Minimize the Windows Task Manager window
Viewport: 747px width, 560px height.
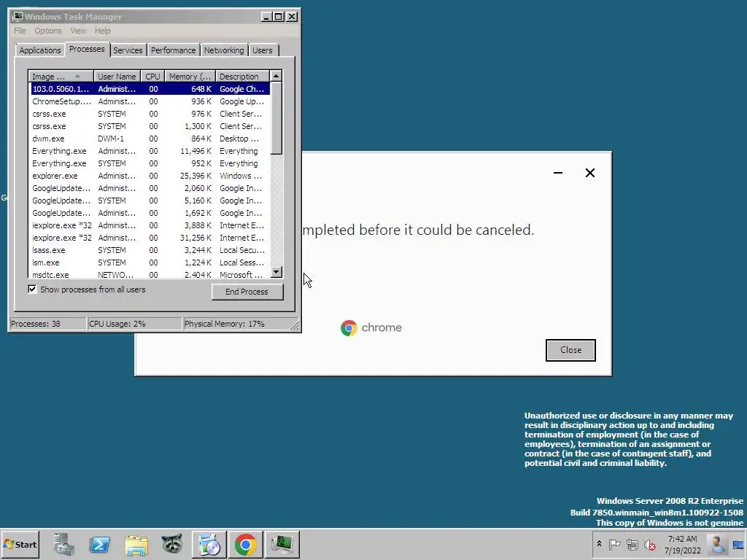tap(267, 17)
